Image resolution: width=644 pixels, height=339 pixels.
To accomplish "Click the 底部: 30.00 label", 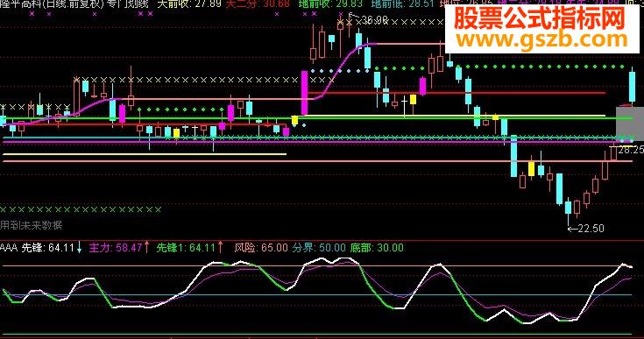I will (377, 248).
